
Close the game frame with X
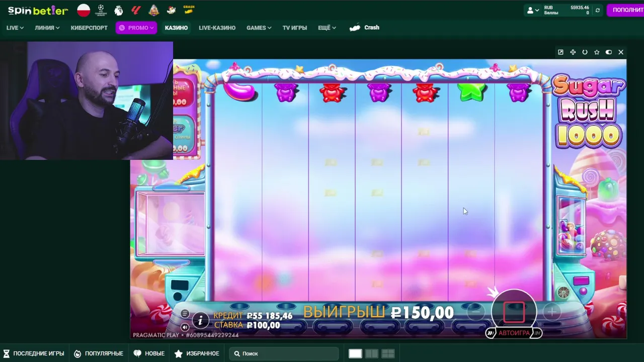(621, 52)
